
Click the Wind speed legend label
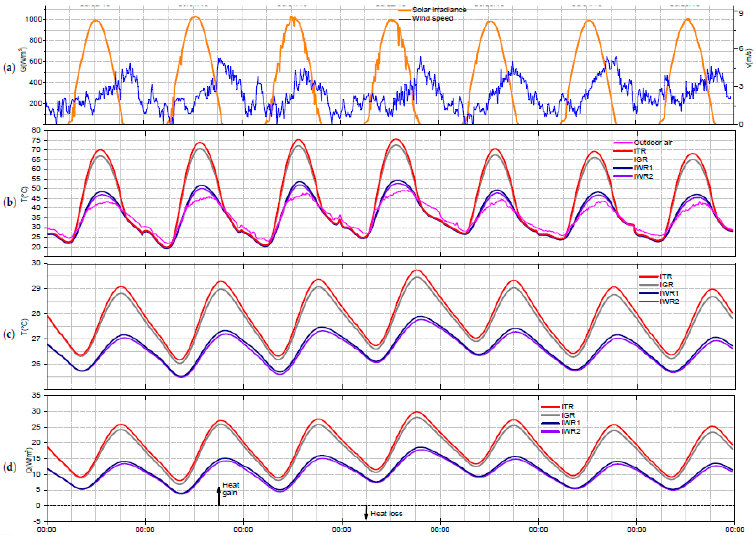432,18
